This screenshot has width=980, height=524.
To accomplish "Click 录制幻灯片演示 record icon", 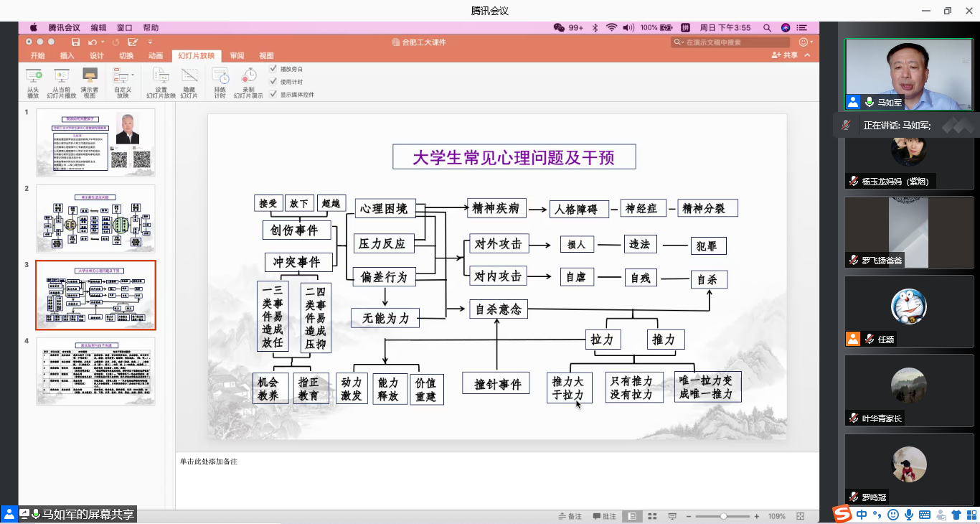I will (x=249, y=76).
